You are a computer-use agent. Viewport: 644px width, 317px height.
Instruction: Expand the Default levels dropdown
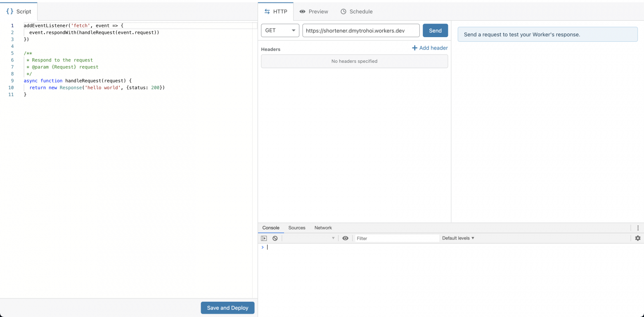tap(458, 238)
